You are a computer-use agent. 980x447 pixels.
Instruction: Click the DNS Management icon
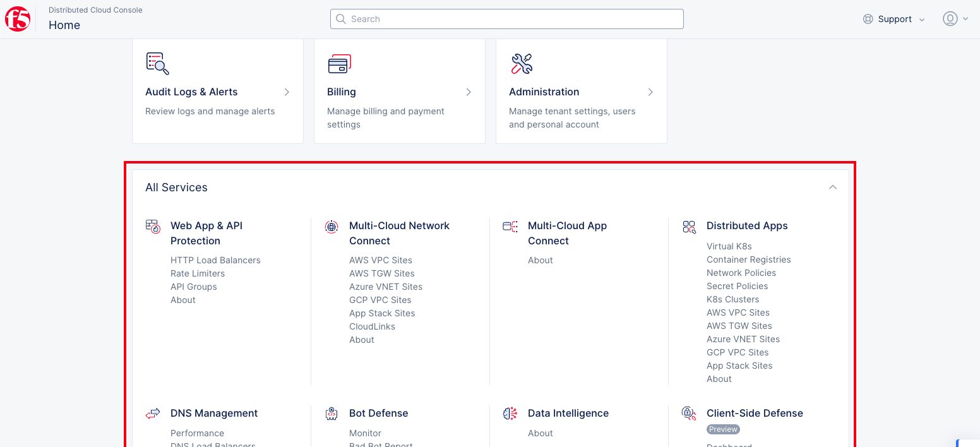click(153, 414)
